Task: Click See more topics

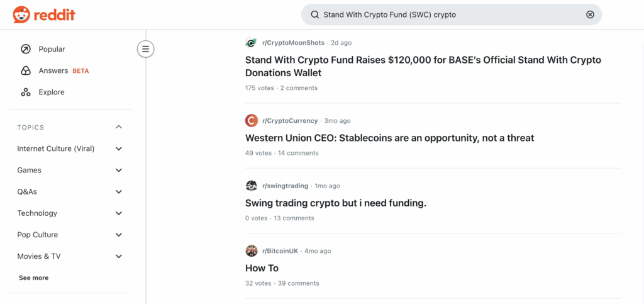Action: point(33,278)
